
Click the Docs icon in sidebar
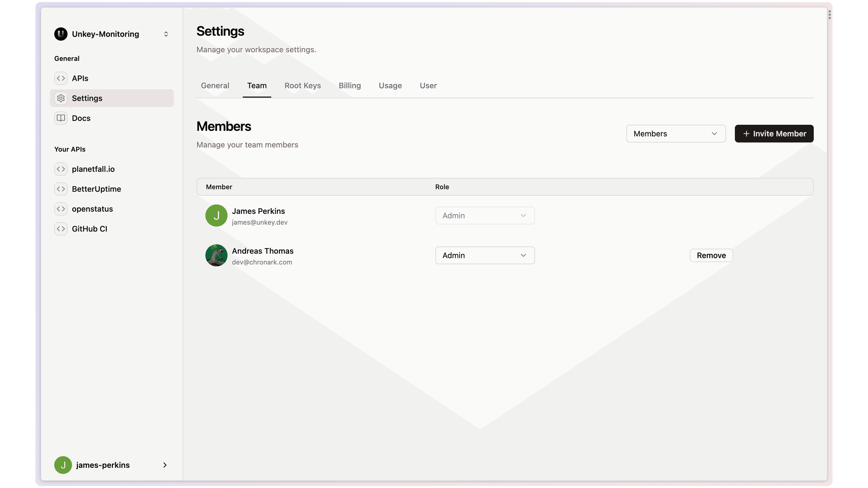click(x=61, y=118)
